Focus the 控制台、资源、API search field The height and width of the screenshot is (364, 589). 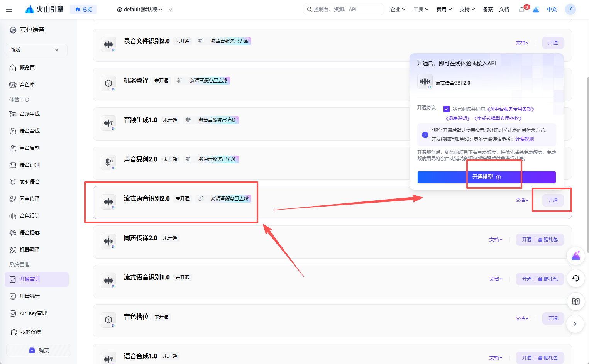coord(344,9)
